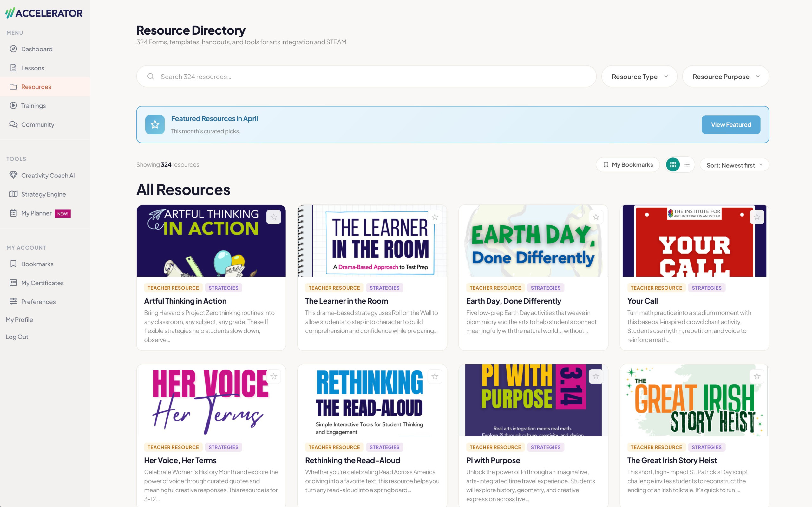Open My Certificates in My Account
This screenshot has width=812, height=507.
coord(45,283)
